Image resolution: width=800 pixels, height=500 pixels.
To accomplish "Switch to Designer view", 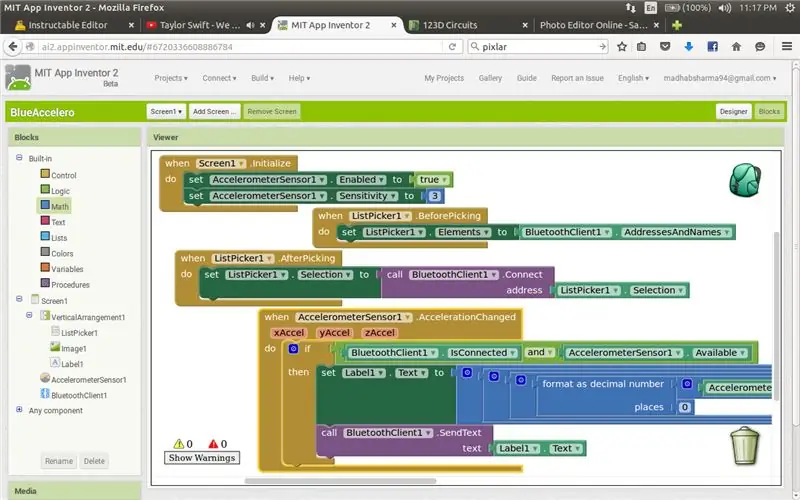I will click(x=733, y=111).
